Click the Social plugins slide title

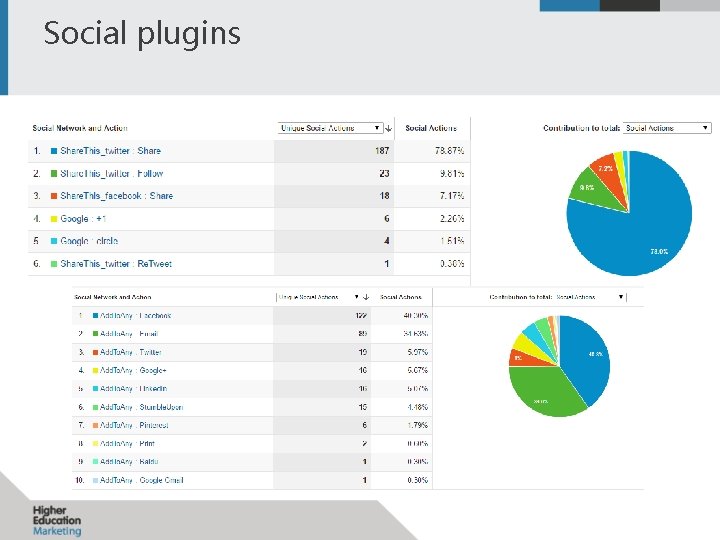pos(142,34)
